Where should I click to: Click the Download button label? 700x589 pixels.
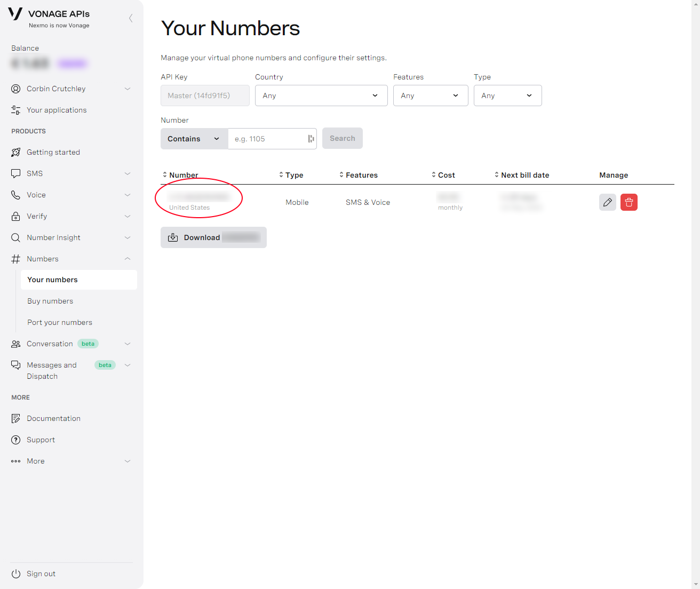pyautogui.click(x=202, y=237)
